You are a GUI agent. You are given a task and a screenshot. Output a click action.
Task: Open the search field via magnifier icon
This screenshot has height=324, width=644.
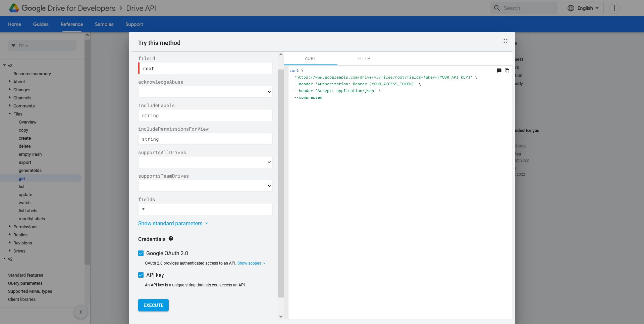pos(497,8)
